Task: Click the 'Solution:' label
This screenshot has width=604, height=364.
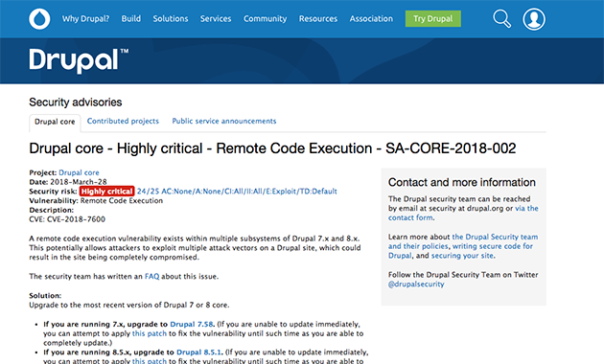Action: pyautogui.click(x=45, y=295)
